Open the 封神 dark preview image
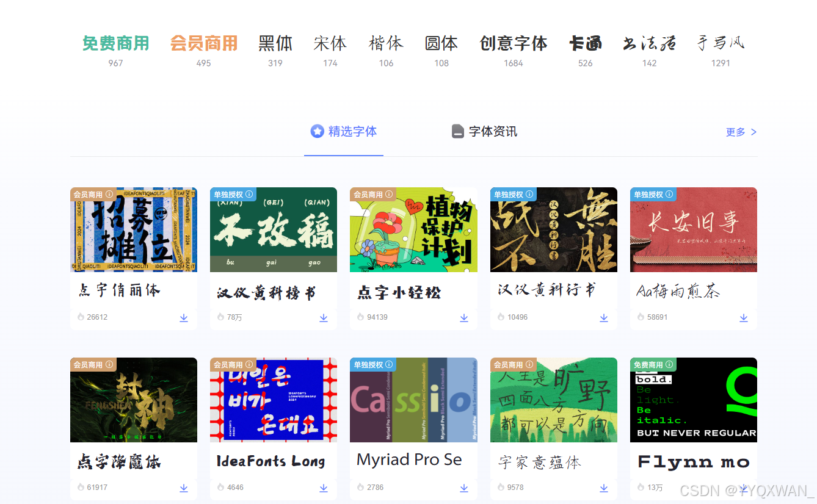 (134, 400)
